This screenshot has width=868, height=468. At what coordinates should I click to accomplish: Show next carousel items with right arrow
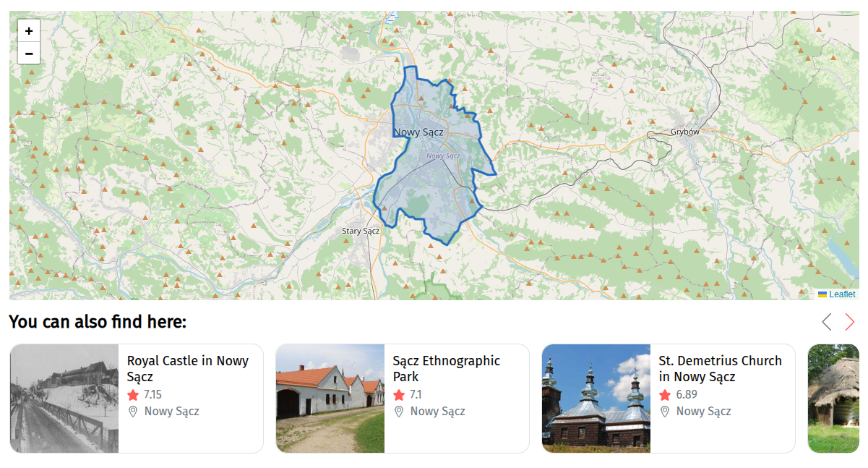pyautogui.click(x=849, y=322)
